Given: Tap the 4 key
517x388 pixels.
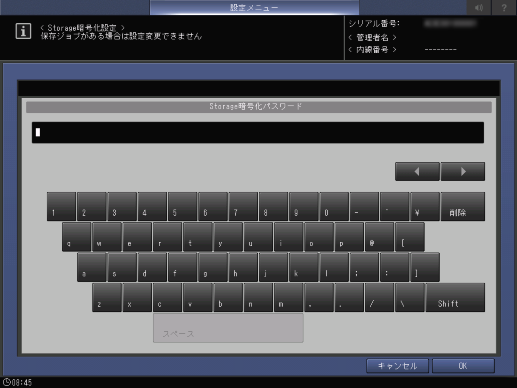Looking at the screenshot, I should [152, 206].
